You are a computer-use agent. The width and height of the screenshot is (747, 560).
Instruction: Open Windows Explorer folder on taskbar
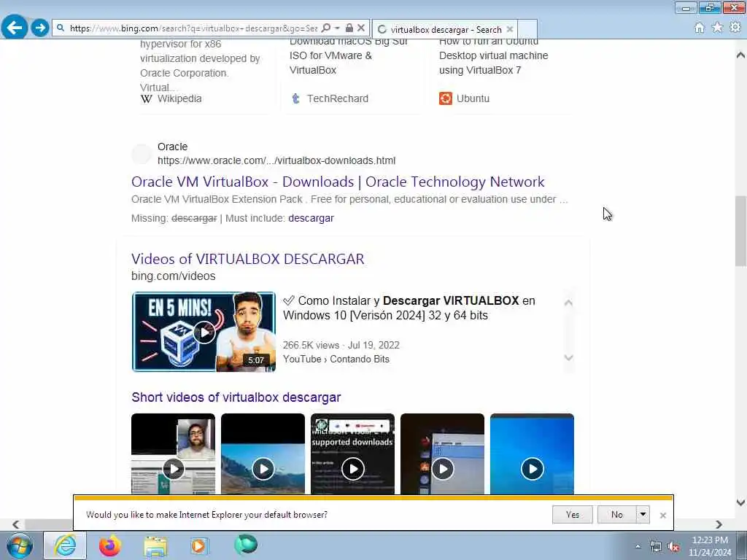(155, 547)
